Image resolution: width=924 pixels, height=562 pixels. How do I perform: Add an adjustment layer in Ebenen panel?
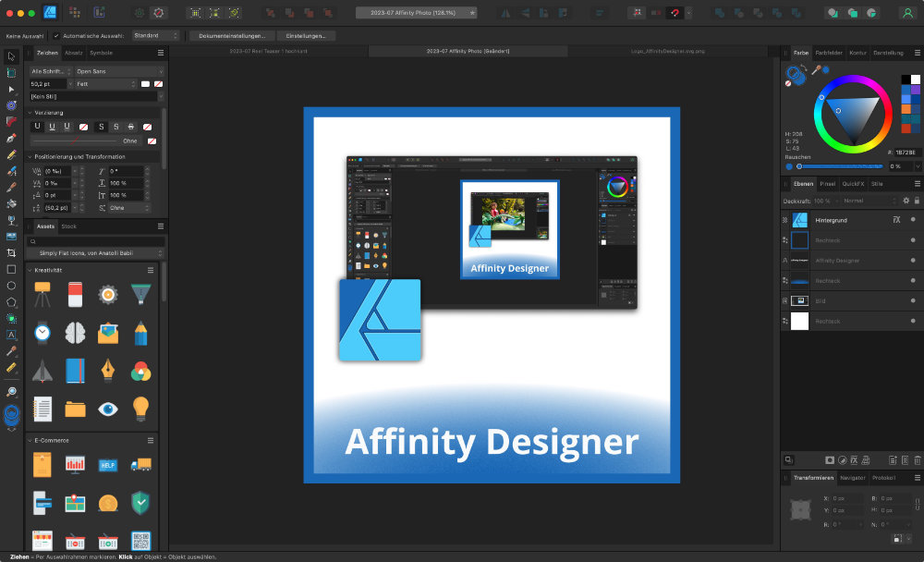point(842,460)
